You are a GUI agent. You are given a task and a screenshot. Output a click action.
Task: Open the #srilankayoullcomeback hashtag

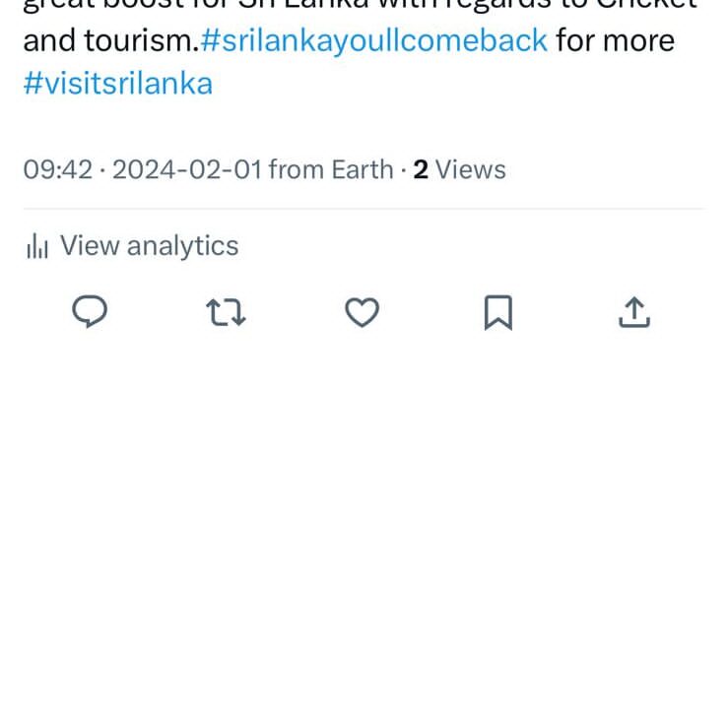[x=373, y=41]
